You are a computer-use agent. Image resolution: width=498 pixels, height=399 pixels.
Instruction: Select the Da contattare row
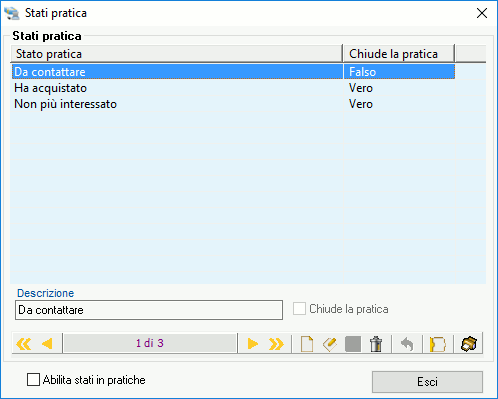pos(233,72)
